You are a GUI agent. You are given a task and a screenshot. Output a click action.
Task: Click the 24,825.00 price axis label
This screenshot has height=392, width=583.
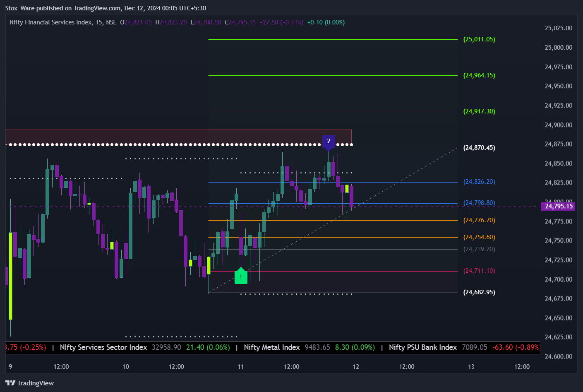click(x=559, y=183)
